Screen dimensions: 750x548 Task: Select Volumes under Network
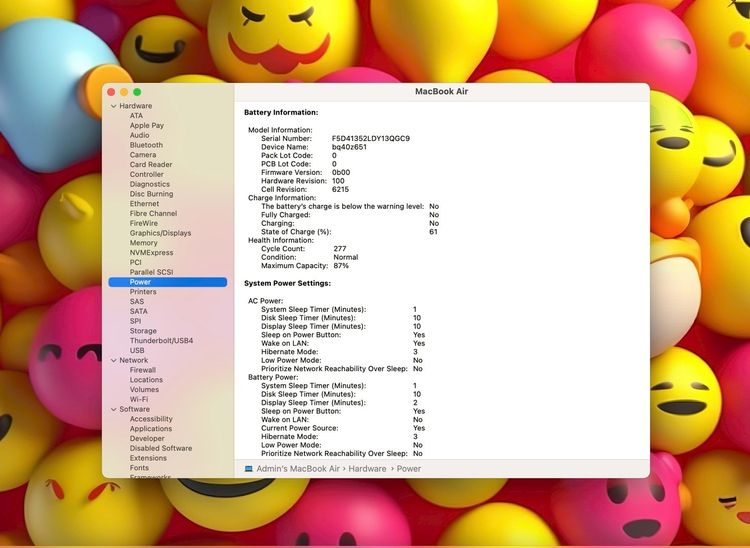[x=144, y=390]
